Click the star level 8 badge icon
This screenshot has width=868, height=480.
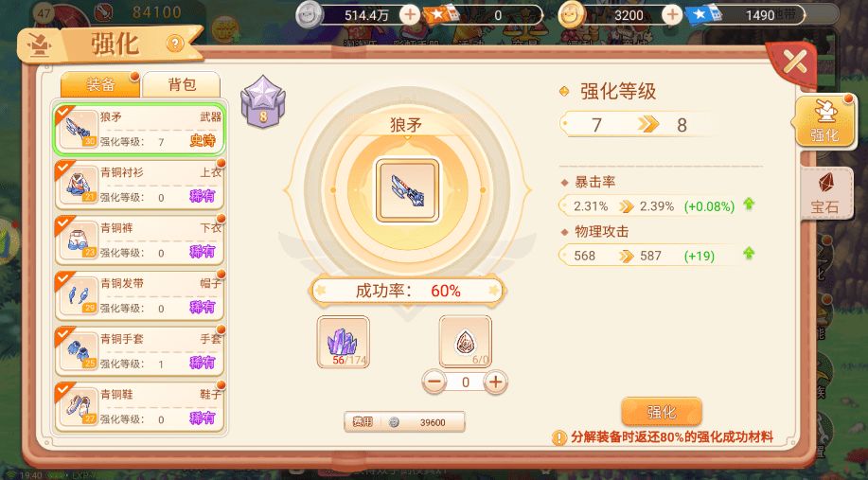[263, 102]
